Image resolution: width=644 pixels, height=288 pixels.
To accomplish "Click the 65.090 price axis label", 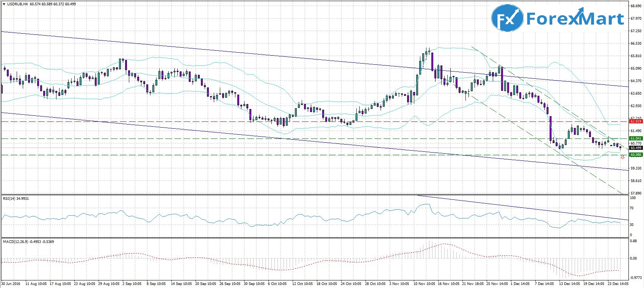I will 636,68.
